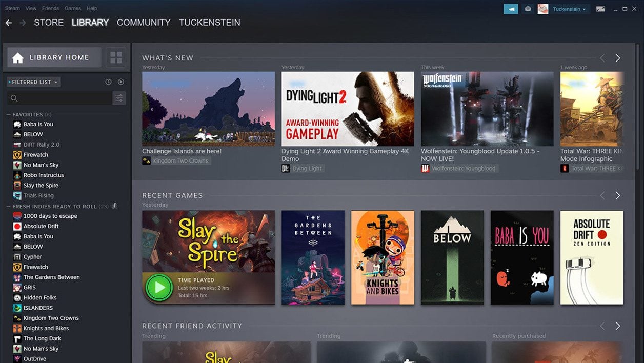Open the Filtered List dropdown

coord(34,82)
